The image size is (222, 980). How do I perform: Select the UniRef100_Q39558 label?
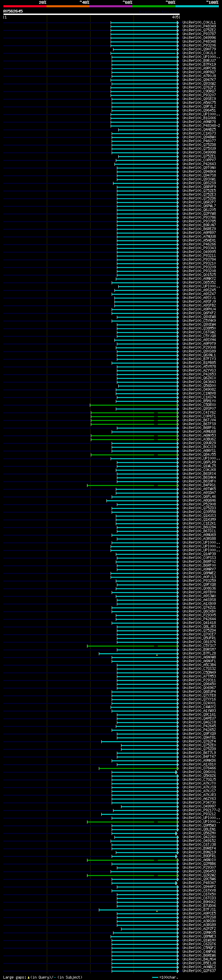(x=199, y=512)
